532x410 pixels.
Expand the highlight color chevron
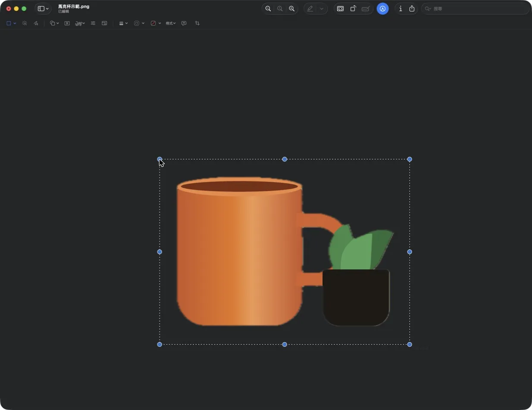point(322,9)
